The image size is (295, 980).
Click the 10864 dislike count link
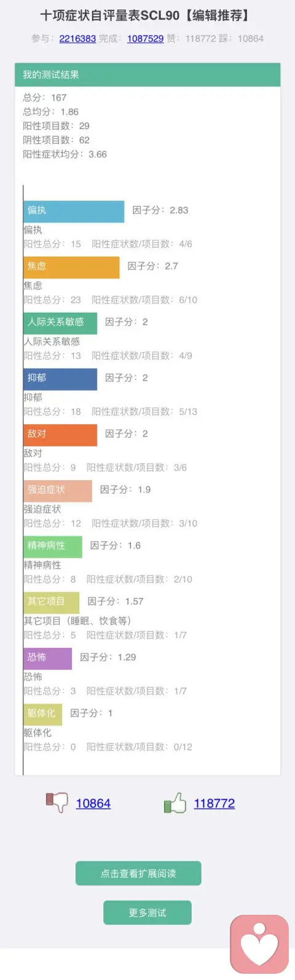pyautogui.click(x=93, y=803)
